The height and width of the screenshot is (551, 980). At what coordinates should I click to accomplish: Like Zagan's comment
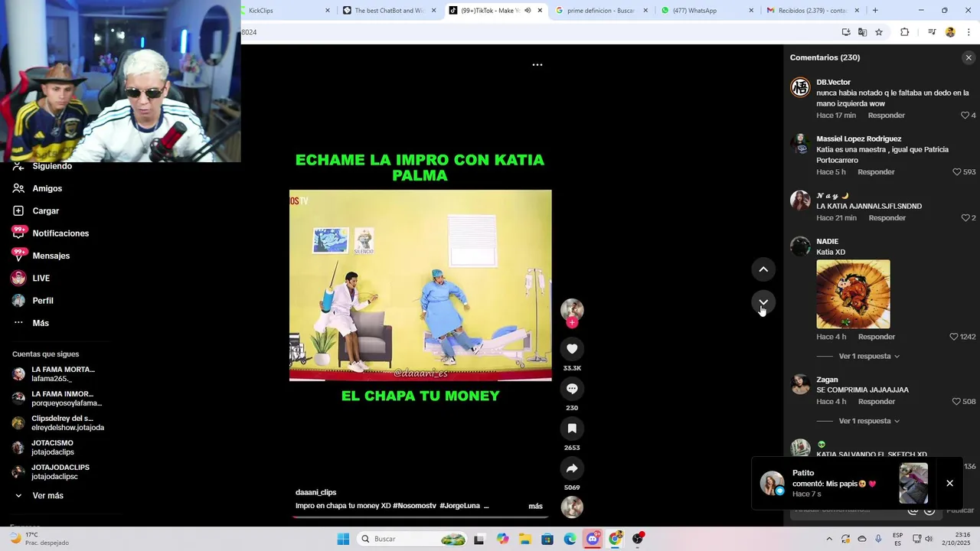point(956,402)
